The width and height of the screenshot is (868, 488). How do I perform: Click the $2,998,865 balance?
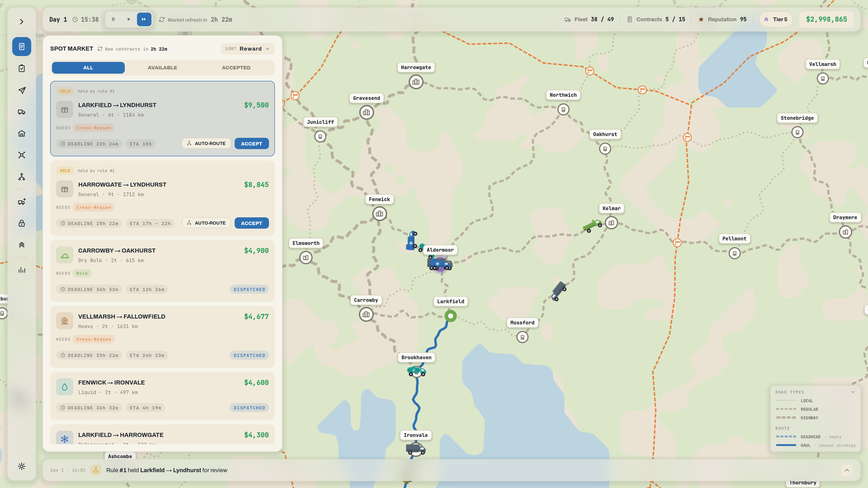[826, 19]
